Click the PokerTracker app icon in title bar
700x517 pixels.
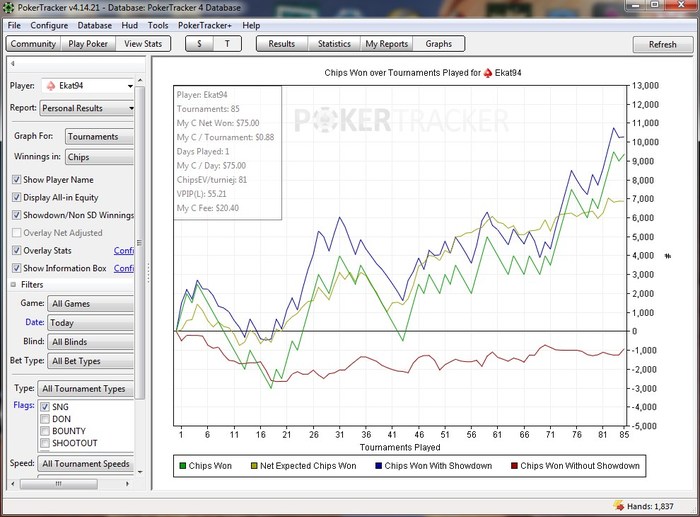[x=8, y=7]
